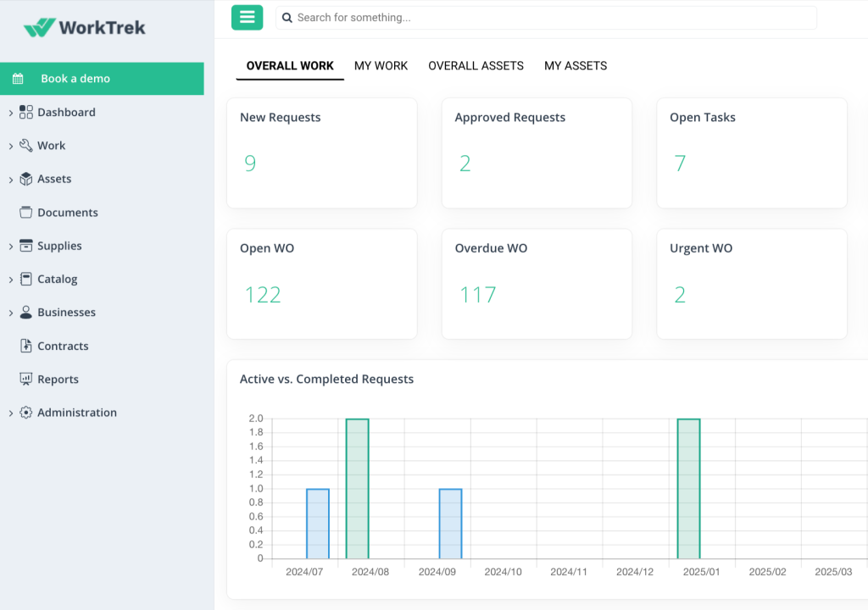The height and width of the screenshot is (610, 868).
Task: Switch to the MY WORK tab
Action: click(x=381, y=65)
